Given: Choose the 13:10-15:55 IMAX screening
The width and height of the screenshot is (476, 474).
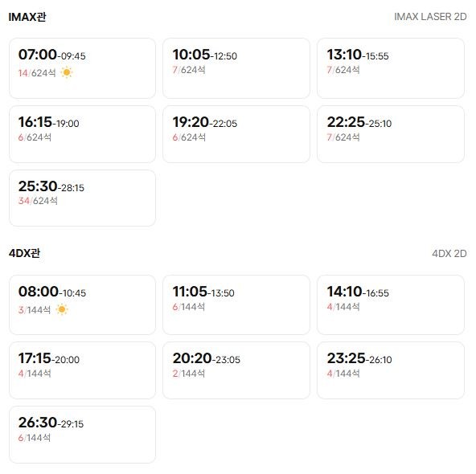Looking at the screenshot, I should click(x=391, y=68).
